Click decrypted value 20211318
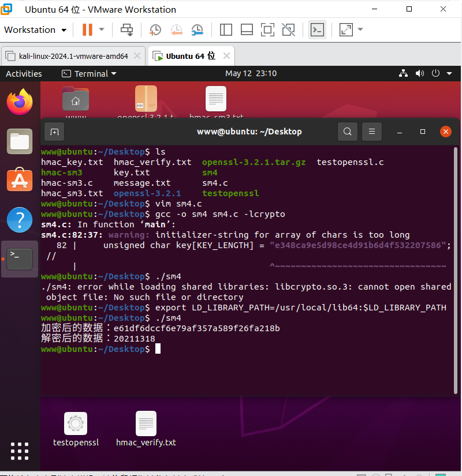Viewport: 462px width, 476px height. [135, 339]
